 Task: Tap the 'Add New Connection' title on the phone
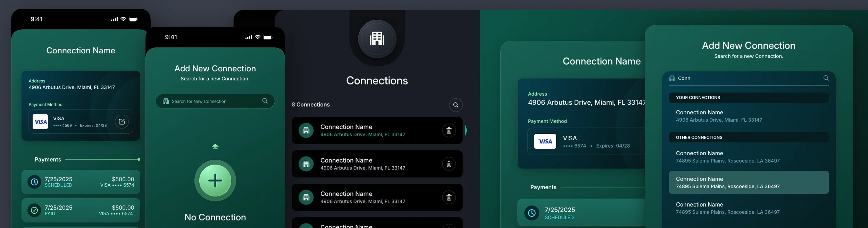(215, 69)
